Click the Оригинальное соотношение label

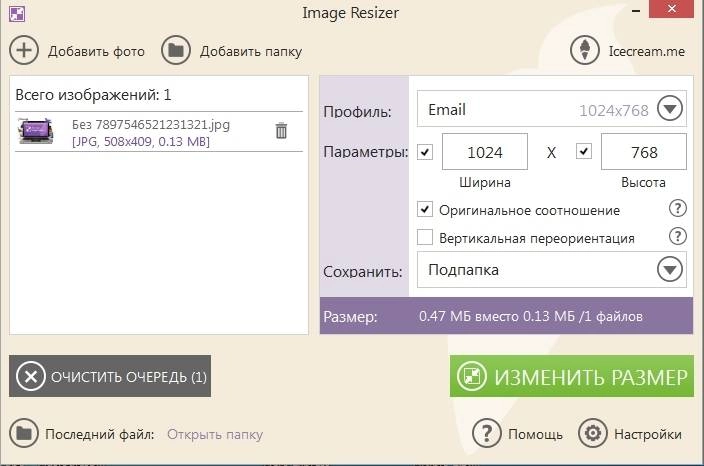pos(529,210)
